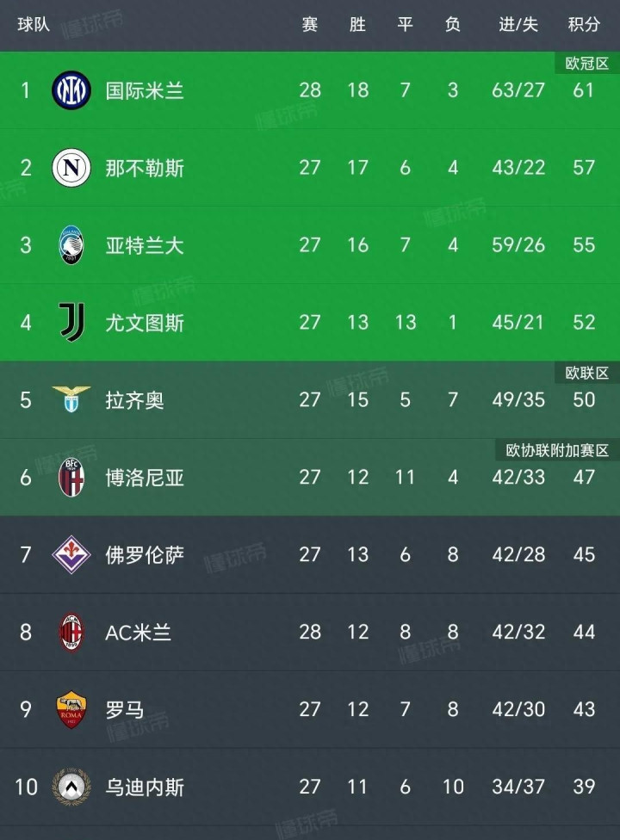This screenshot has width=620, height=840.
Task: Select the Bologna BFC badge
Action: (71, 477)
